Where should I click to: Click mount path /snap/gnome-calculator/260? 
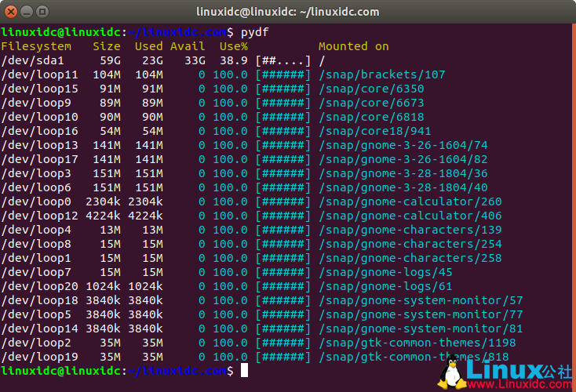click(x=410, y=201)
